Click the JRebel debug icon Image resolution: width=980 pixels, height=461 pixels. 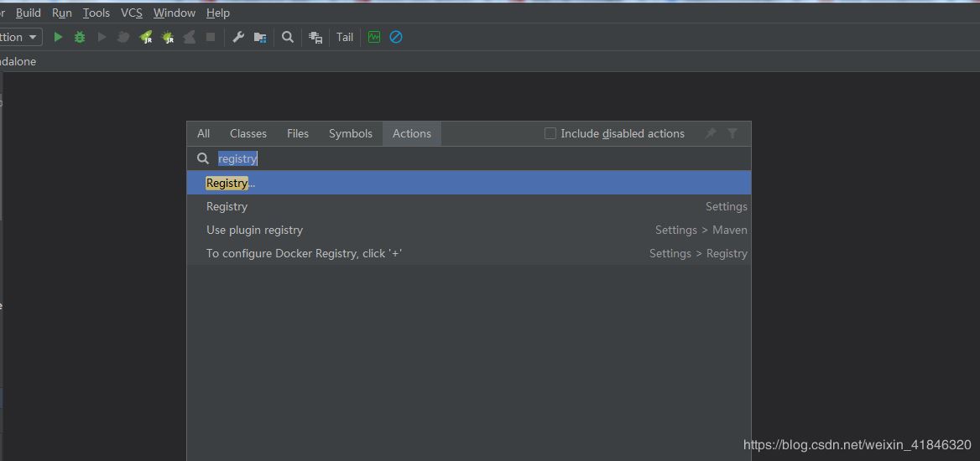(x=168, y=37)
